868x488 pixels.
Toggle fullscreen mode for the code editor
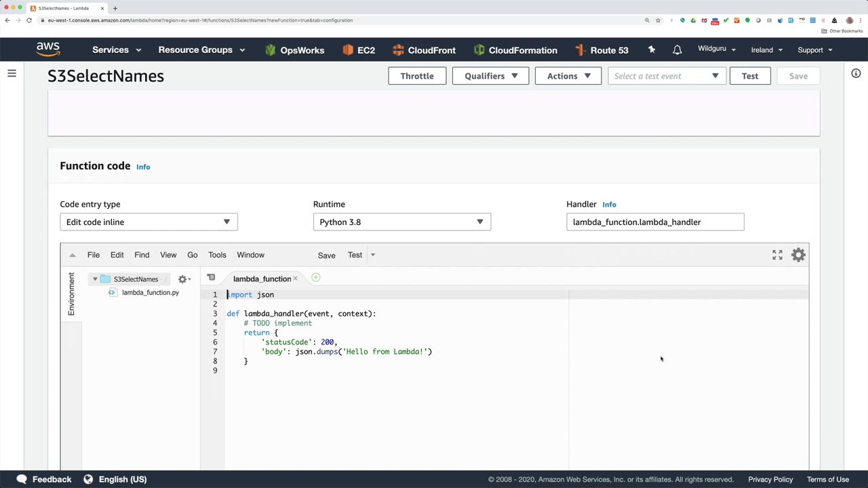(777, 255)
